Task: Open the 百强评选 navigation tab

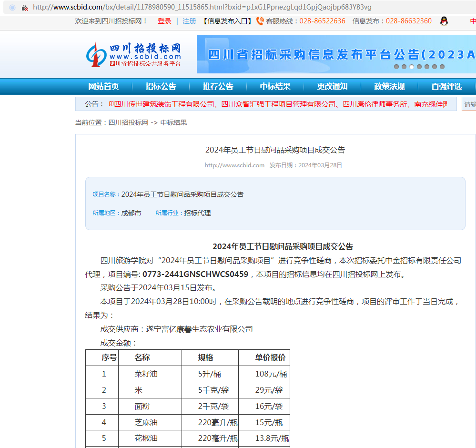Action: pyautogui.click(x=447, y=87)
